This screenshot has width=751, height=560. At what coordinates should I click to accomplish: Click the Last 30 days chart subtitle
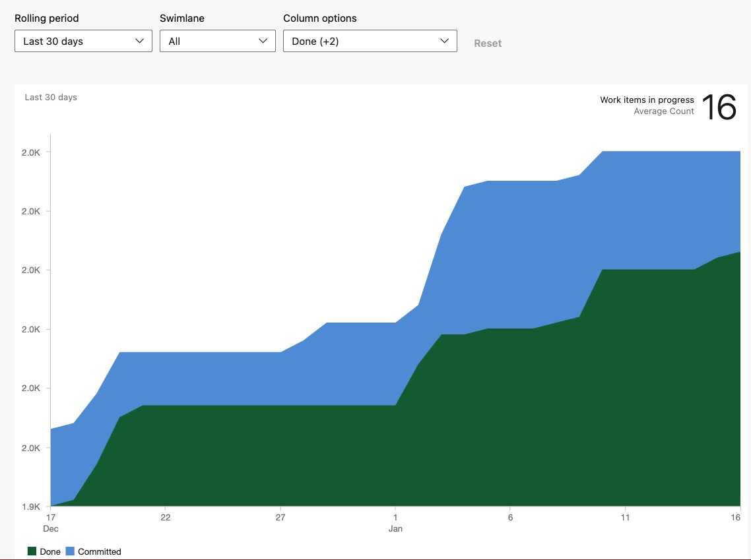[x=51, y=97]
